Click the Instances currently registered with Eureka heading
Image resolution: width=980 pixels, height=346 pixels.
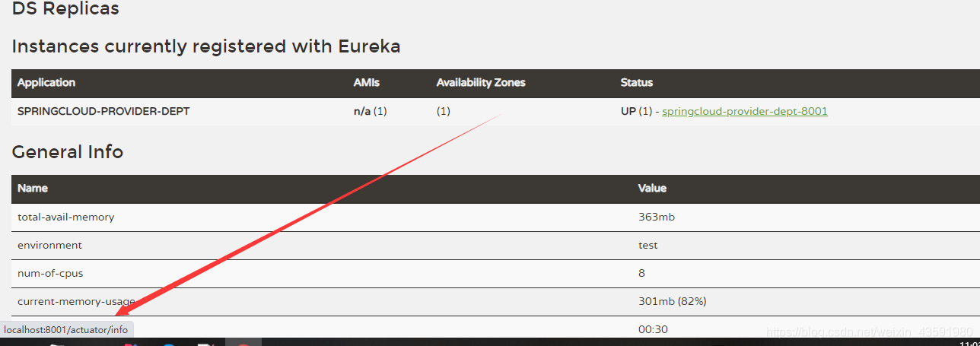pos(205,46)
